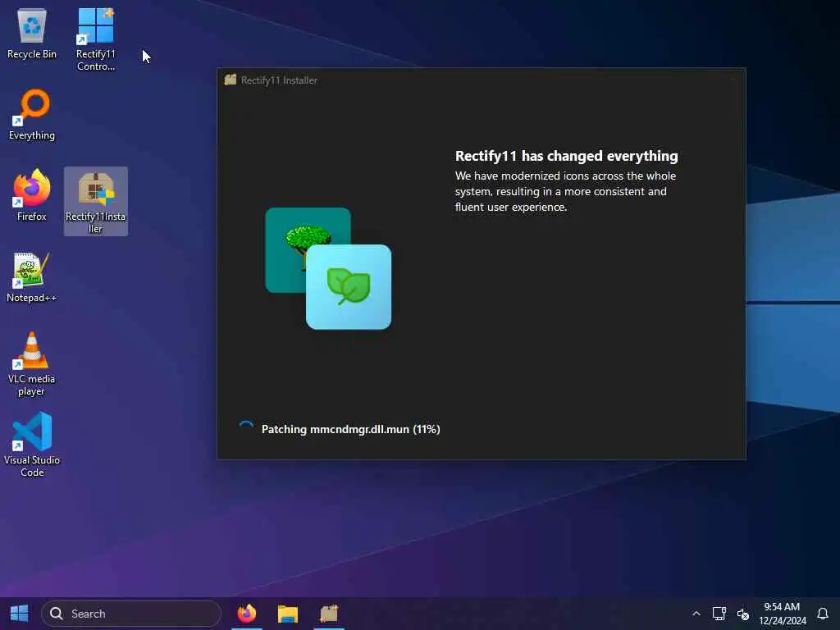This screenshot has width=840, height=630.
Task: Switch to Firefox in the taskbar
Action: pos(246,614)
